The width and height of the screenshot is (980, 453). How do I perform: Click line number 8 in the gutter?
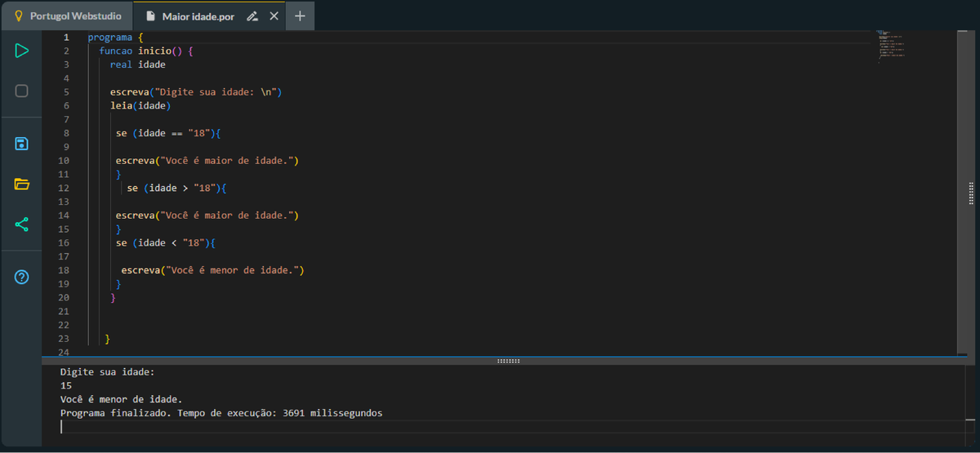(65, 133)
